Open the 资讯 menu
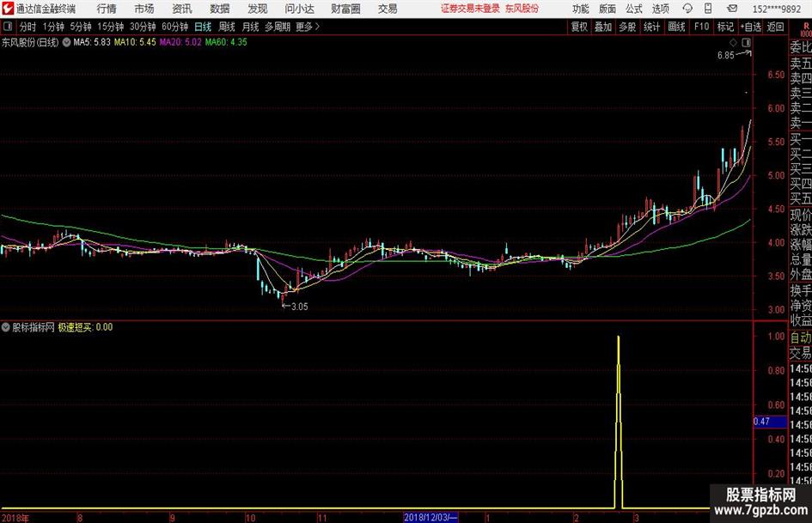 182,9
